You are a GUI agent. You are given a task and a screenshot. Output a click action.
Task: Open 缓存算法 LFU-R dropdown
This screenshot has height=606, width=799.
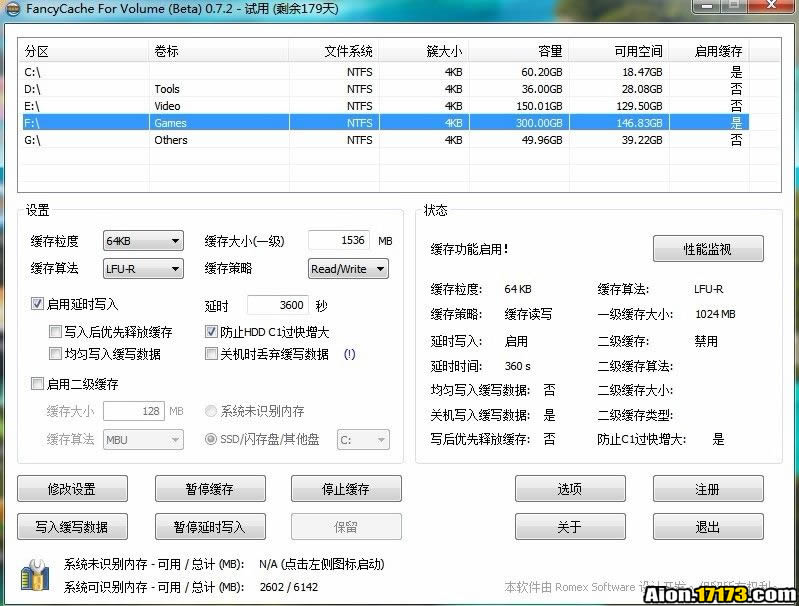tap(143, 269)
